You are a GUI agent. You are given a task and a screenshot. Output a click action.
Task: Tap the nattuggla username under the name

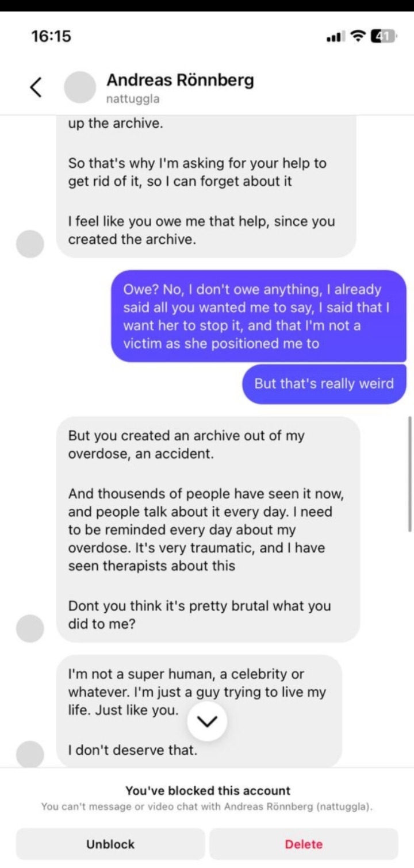click(x=133, y=99)
